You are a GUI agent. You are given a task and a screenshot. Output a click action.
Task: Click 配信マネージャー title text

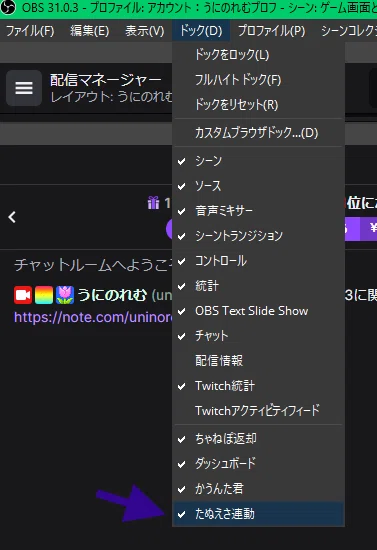[106, 80]
